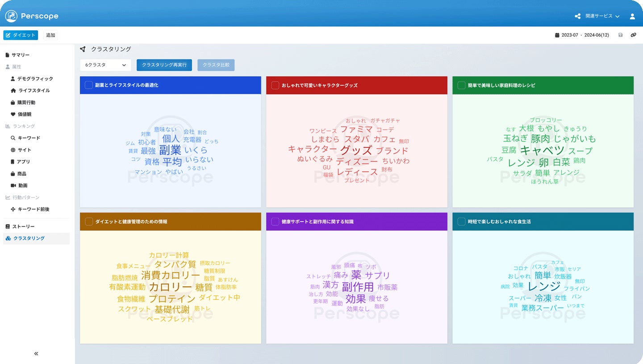Tick the 副業とライフスタイルの最適化 cluster checkbox

[x=88, y=85]
